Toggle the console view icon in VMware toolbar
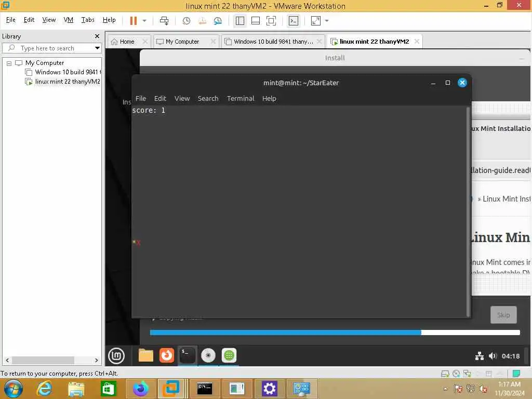 coord(294,21)
